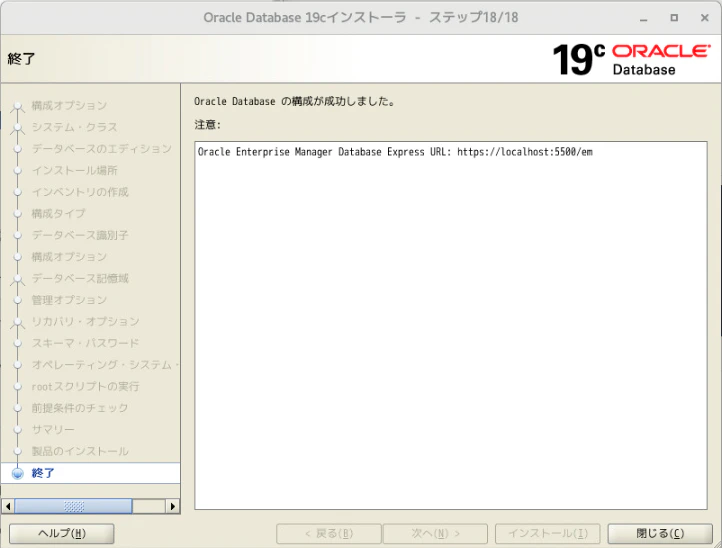Click the 注意: label

(x=208, y=125)
